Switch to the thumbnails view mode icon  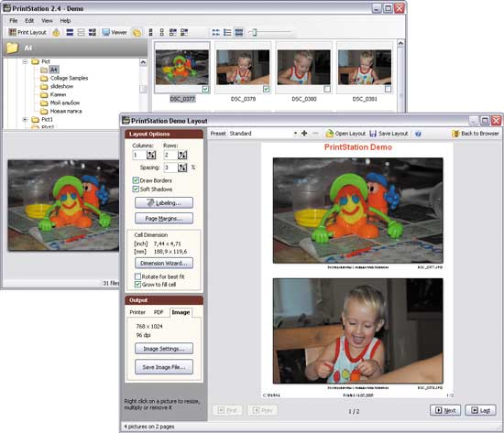click(215, 32)
